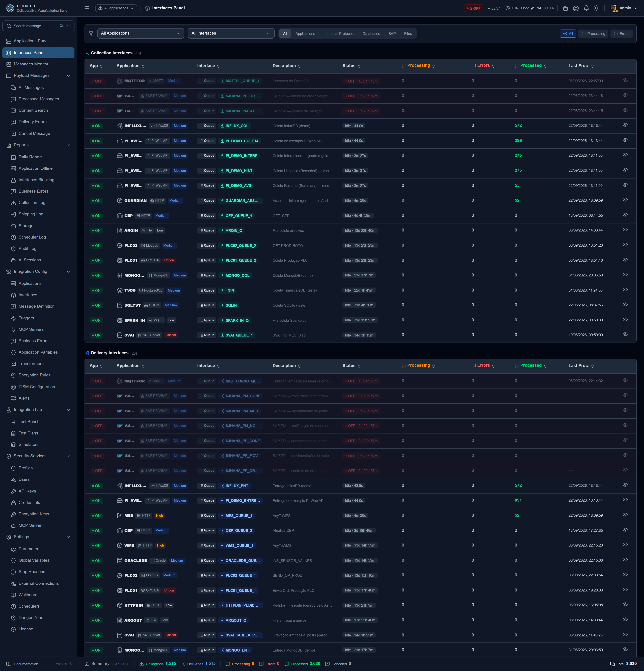Click the Delivery Interfaces arrow icon
644x671 pixels.
[87, 353]
